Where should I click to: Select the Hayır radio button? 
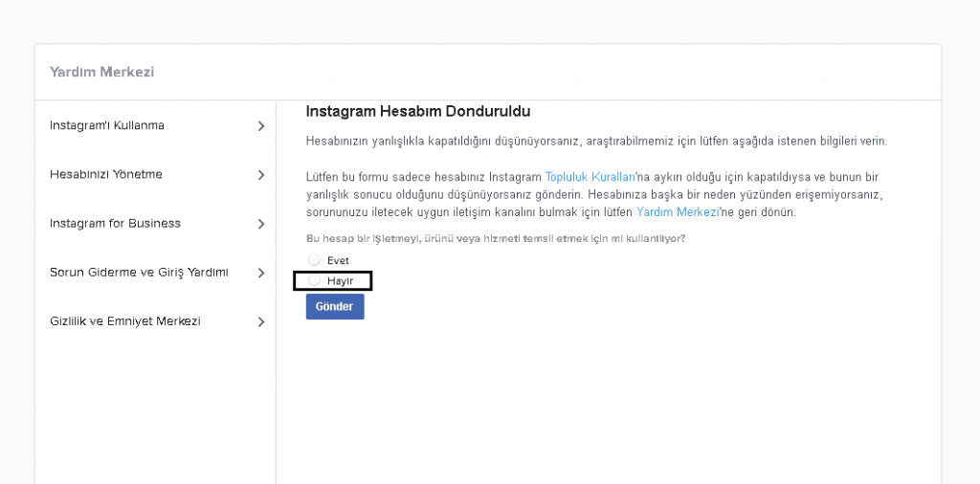coord(314,280)
